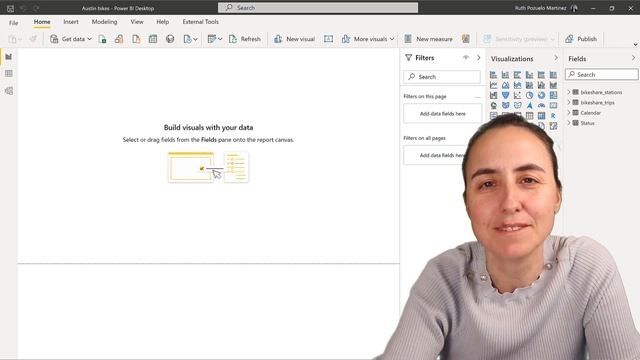Select the Gauge visual
The image size is (640, 360).
[541, 105]
